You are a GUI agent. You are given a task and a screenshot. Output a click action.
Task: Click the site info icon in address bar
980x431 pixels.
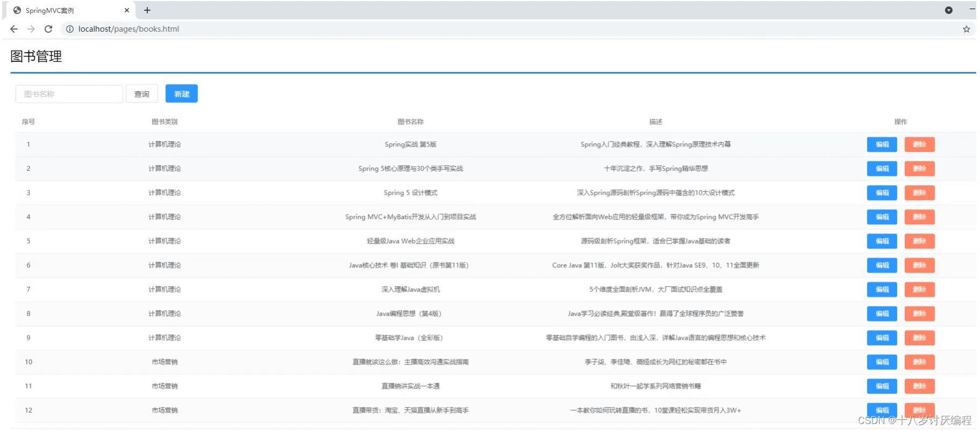click(69, 29)
